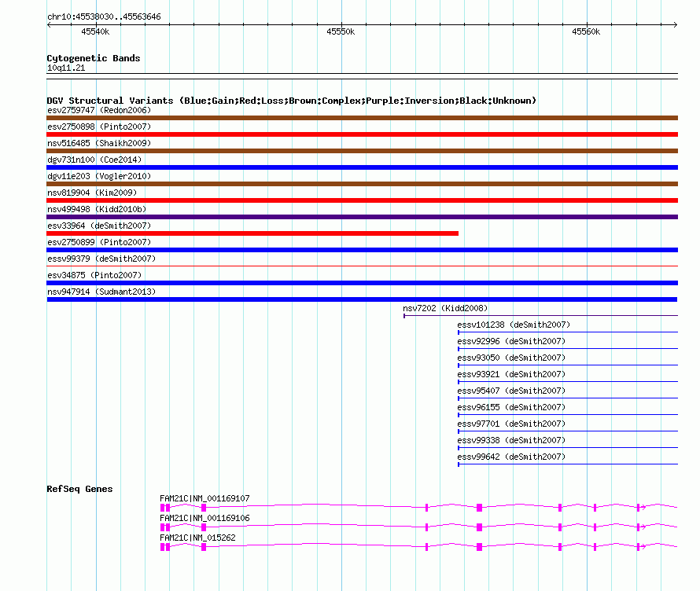Click the nsv7202 (Kidd2008) purple line

540,316
